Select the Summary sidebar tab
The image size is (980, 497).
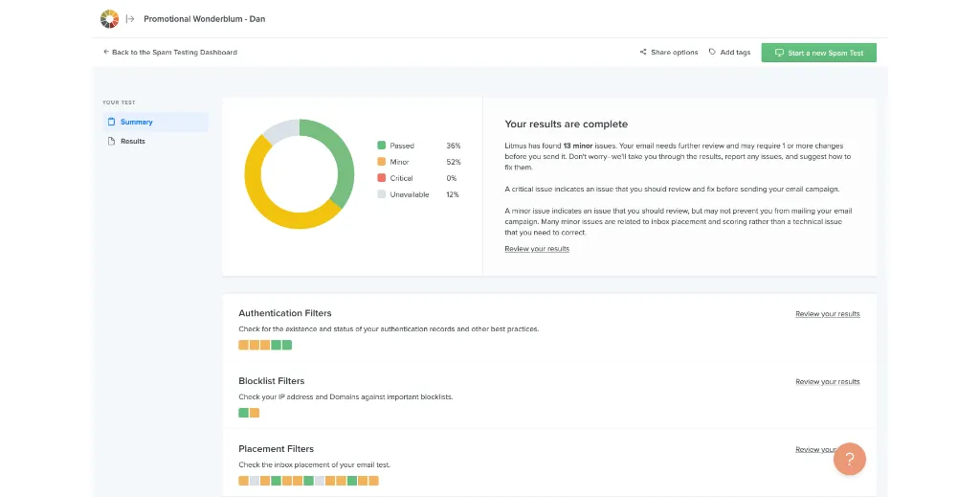[156, 122]
